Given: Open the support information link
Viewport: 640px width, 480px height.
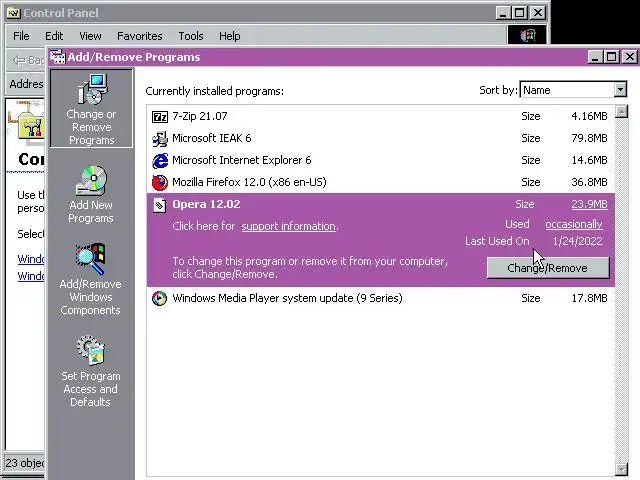Looking at the screenshot, I should click(289, 226).
